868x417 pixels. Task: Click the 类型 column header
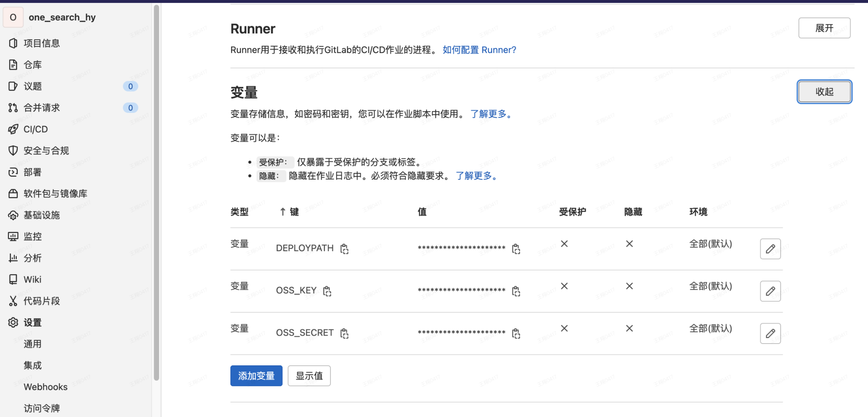click(x=239, y=212)
